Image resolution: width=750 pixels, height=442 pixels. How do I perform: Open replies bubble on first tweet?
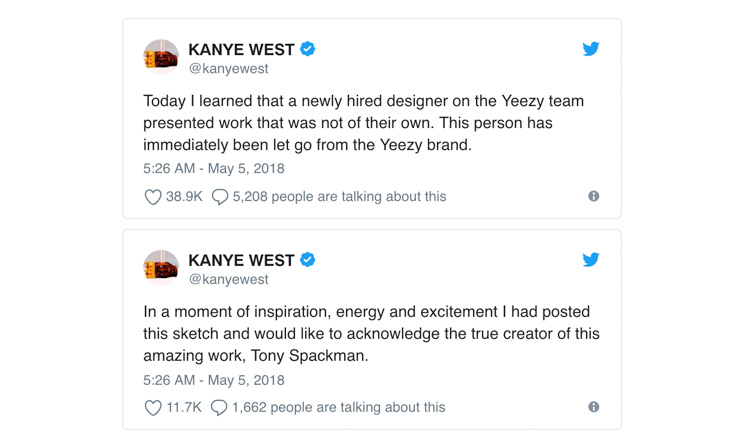220,197
